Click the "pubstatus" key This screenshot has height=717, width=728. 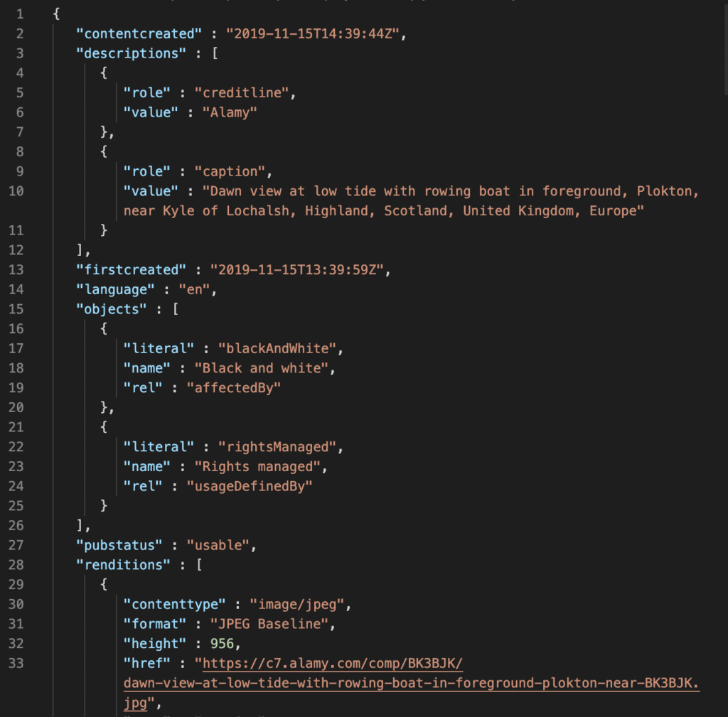[x=119, y=545]
